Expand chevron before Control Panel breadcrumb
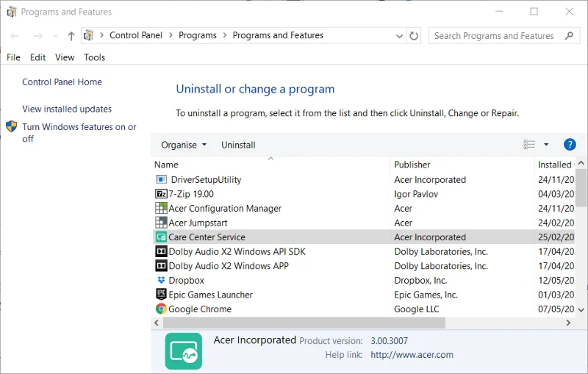 [101, 35]
